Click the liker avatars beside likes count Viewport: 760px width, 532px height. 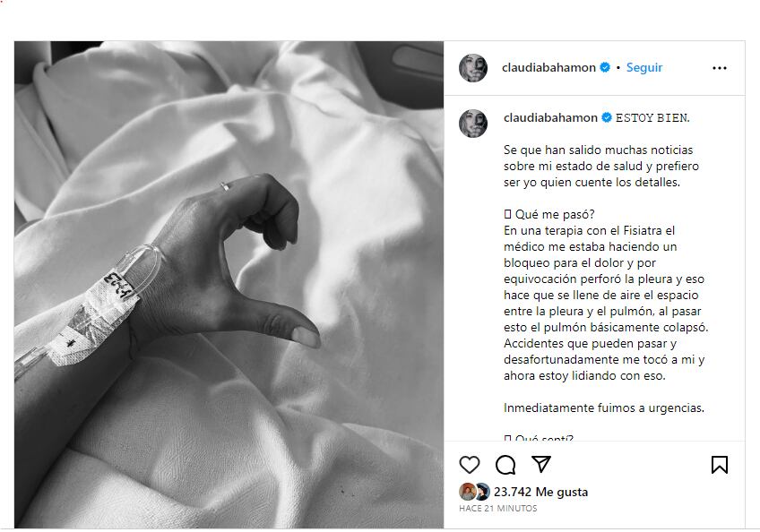click(474, 492)
